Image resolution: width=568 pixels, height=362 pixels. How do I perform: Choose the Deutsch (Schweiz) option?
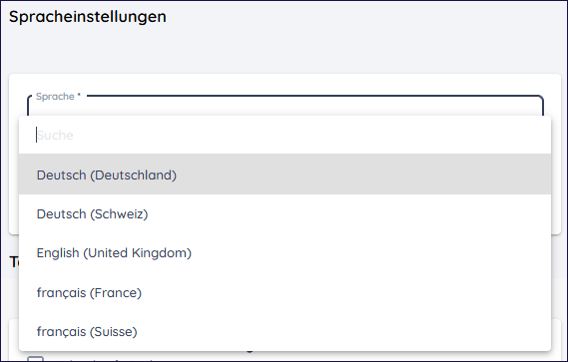click(92, 214)
